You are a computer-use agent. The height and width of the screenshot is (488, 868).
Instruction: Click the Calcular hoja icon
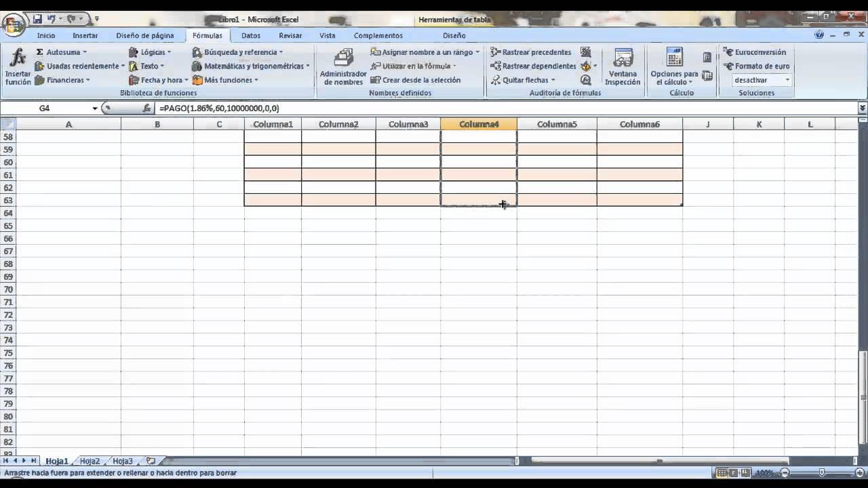click(707, 76)
